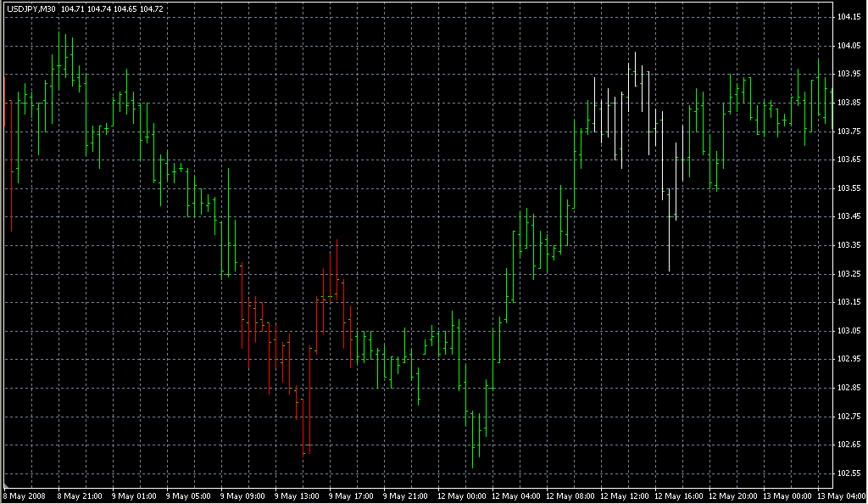
Task: Click the 102.55 price scale label
Action: click(x=849, y=473)
